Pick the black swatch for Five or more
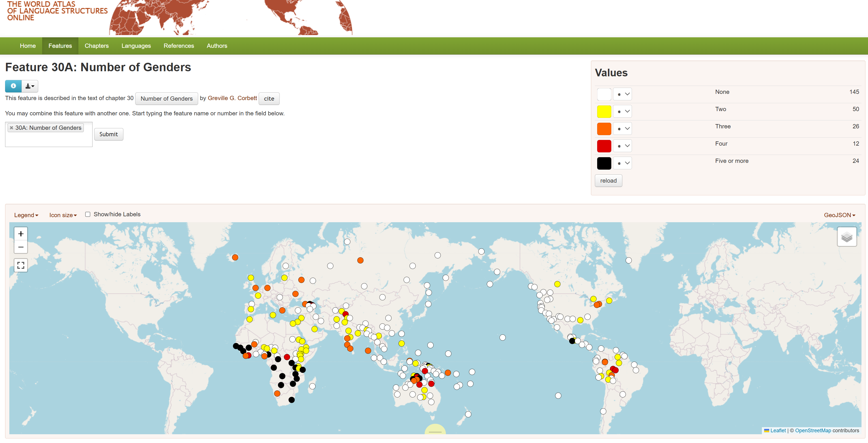Viewport: 868px width, 443px height. click(604, 163)
